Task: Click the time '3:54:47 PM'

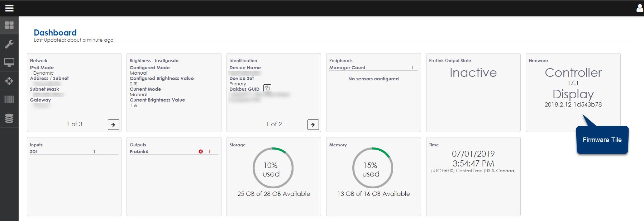Action: click(473, 164)
